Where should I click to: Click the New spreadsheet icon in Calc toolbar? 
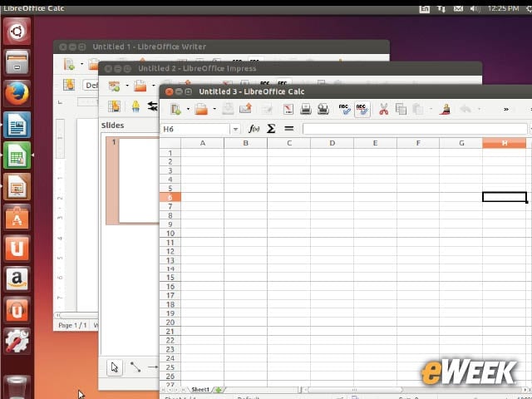click(x=175, y=109)
